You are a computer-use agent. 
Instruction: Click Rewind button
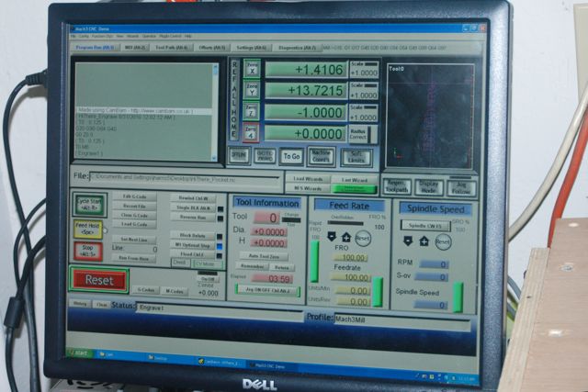pos(194,198)
